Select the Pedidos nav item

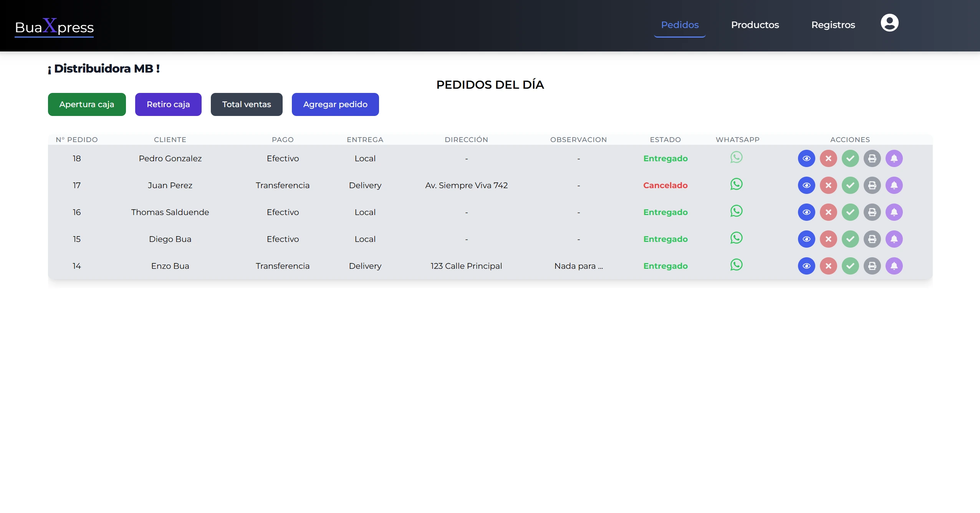click(680, 25)
